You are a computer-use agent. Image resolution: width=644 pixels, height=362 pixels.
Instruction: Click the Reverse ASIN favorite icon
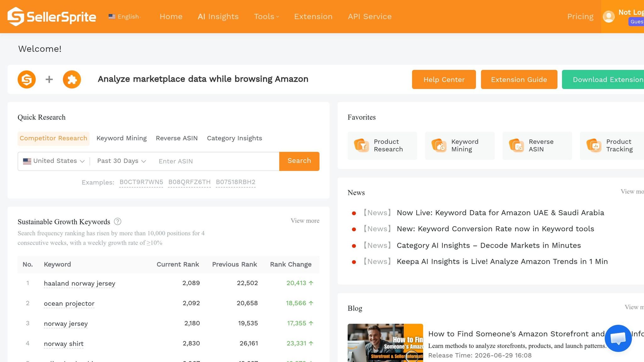click(516, 145)
